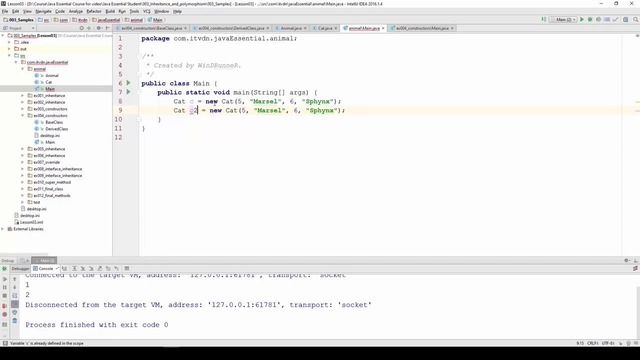Open the File menu
Viewport: 640px width, 360px height.
5,11
